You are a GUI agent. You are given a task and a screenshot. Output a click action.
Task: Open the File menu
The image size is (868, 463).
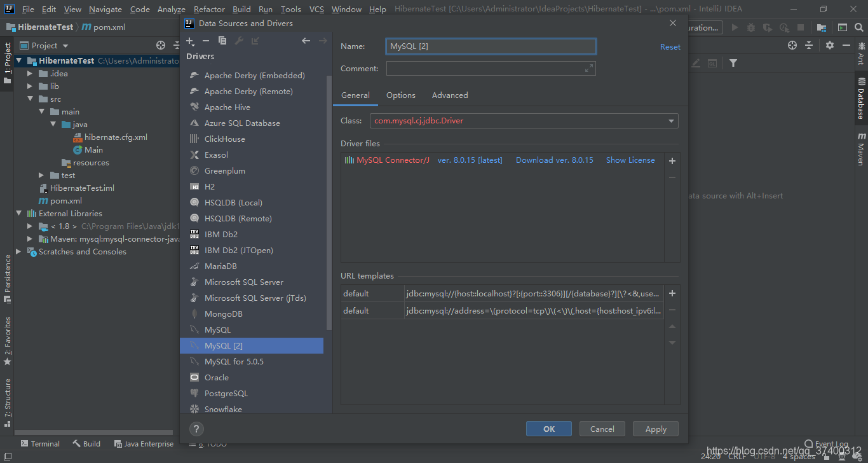click(x=28, y=9)
